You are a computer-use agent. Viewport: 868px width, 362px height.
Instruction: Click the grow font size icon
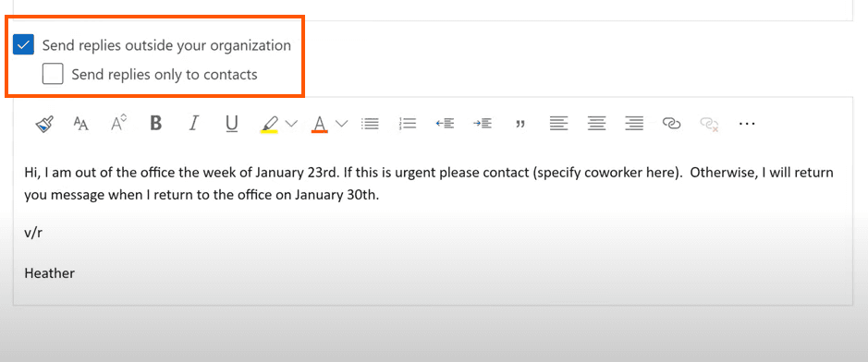(x=119, y=123)
